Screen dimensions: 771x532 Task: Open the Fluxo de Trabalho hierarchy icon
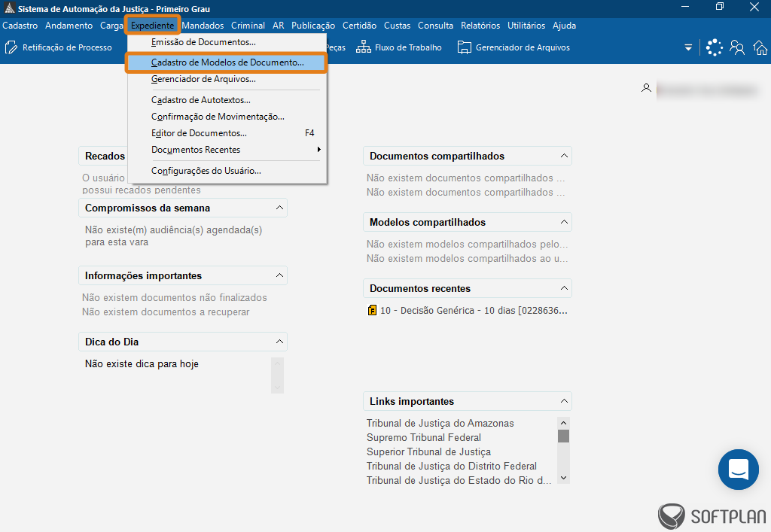click(x=364, y=47)
